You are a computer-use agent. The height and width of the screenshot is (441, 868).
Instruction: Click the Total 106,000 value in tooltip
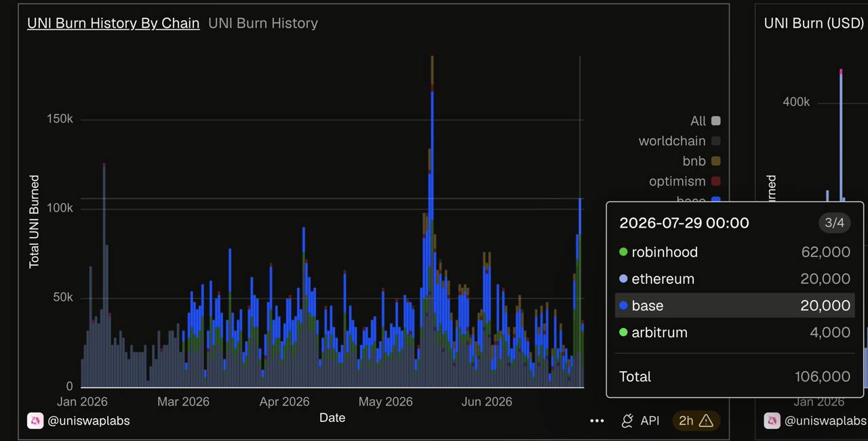point(823,377)
